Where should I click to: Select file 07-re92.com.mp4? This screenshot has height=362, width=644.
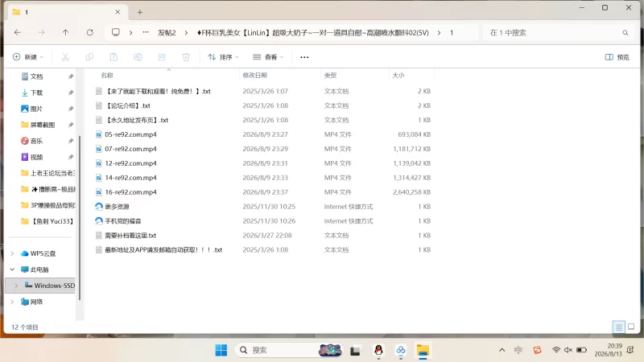point(130,149)
